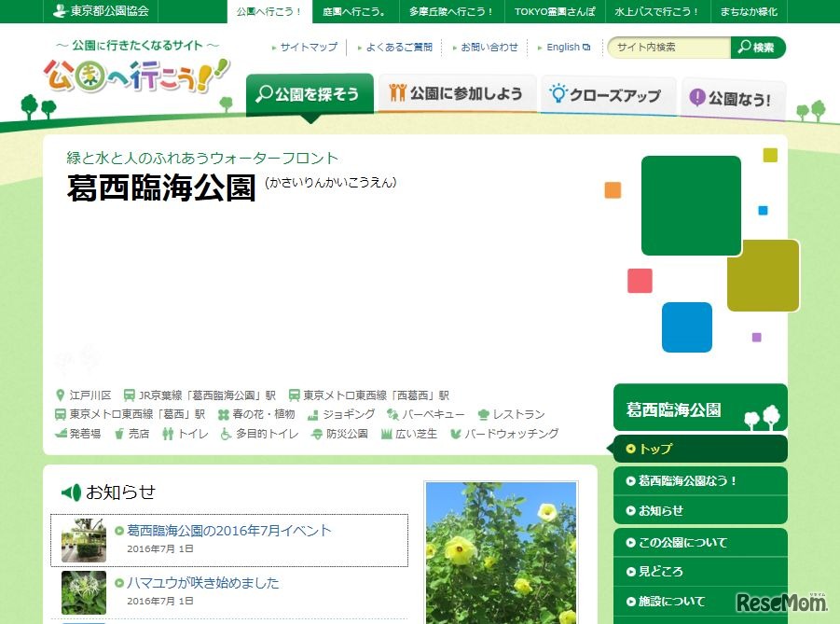Open the お問い合わせ link

point(489,48)
